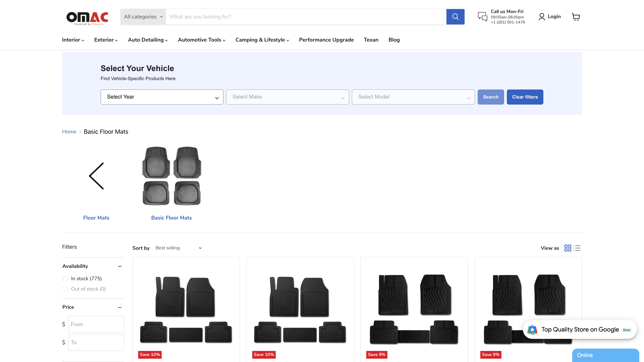The image size is (644, 362).
Task: Switch to list view layout
Action: coord(577,248)
